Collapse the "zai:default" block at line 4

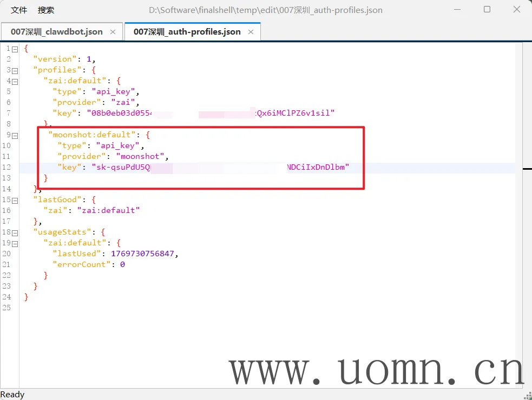15,81
